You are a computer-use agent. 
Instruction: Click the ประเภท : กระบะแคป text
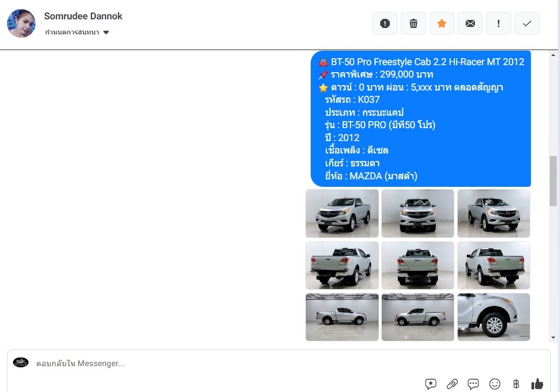(x=365, y=113)
